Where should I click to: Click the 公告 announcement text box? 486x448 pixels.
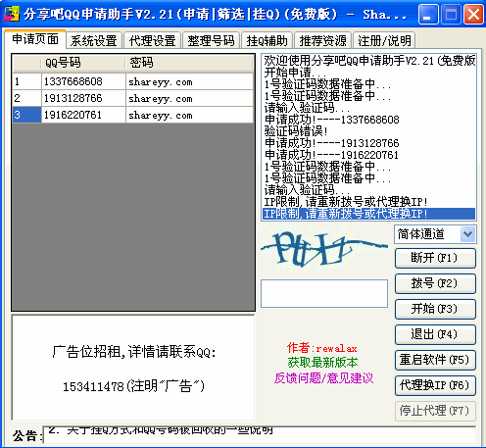click(260, 435)
